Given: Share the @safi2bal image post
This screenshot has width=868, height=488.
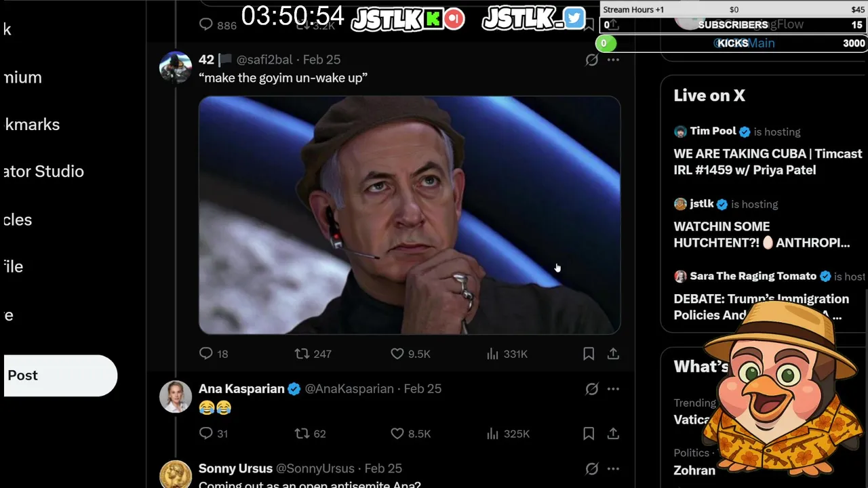Looking at the screenshot, I should click(613, 354).
